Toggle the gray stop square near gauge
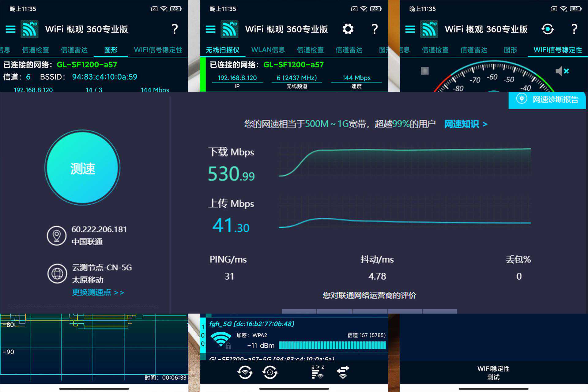The width and height of the screenshot is (588, 392). [x=424, y=71]
